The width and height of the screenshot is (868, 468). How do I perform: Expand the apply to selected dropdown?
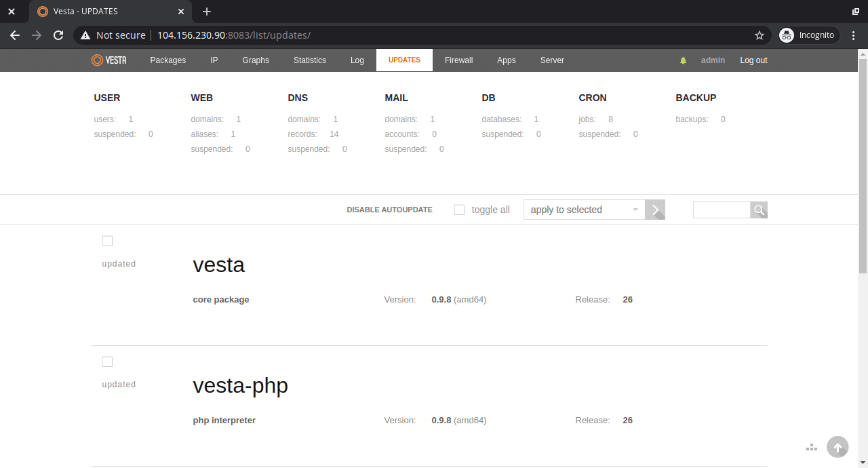pos(584,210)
